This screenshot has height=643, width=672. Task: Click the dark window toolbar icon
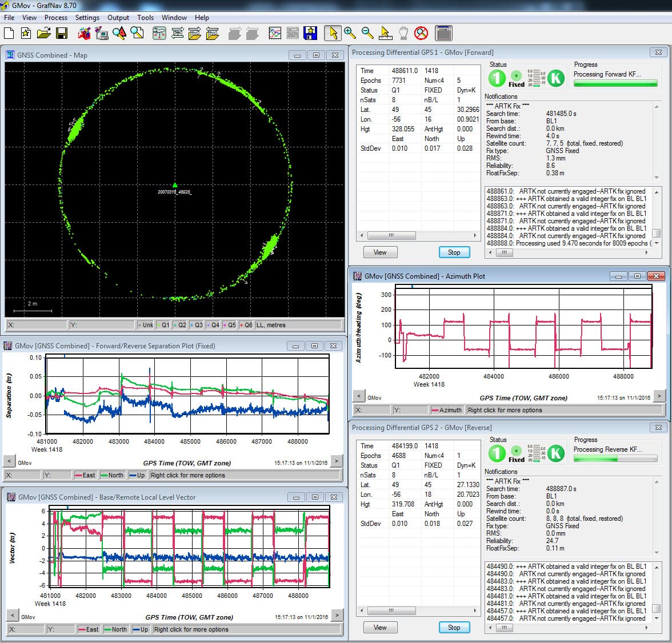point(443,33)
